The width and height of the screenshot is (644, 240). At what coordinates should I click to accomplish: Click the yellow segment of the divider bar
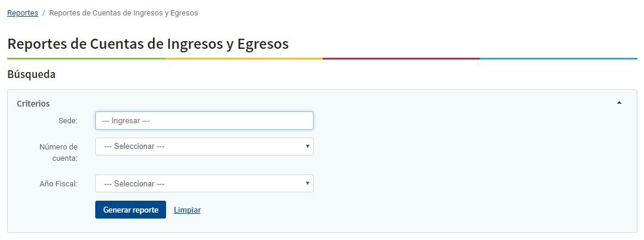[x=243, y=58]
